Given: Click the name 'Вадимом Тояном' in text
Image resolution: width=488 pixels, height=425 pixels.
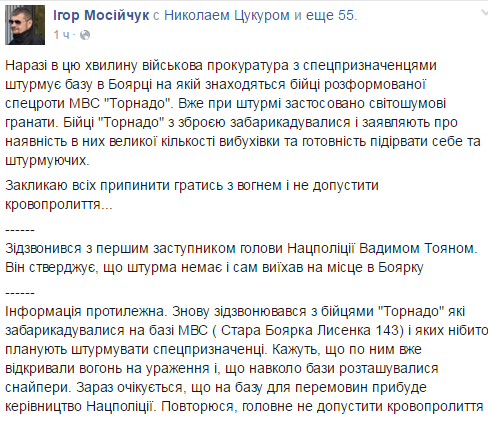Looking at the screenshot, I should 418,249.
